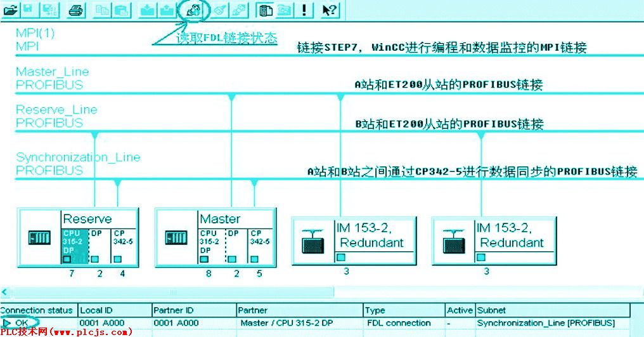Click the exclamation mark consistency check icon
The width and height of the screenshot is (644, 337).
click(x=304, y=10)
